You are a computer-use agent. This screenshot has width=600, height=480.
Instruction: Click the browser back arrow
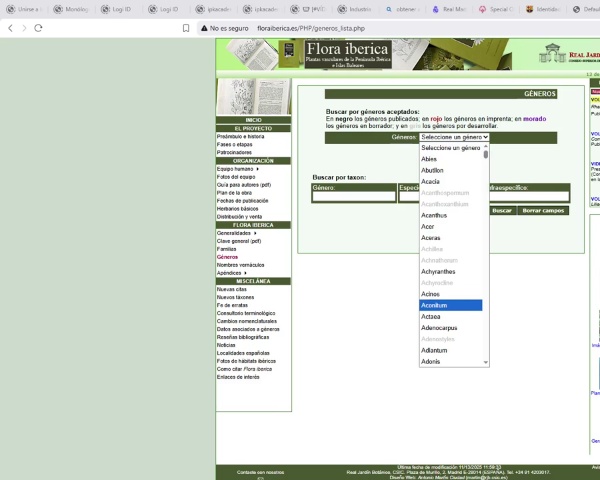click(10, 28)
